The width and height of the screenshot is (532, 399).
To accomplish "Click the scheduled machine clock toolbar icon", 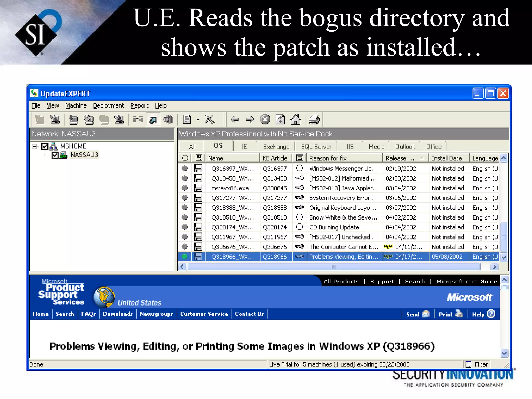I will 89,120.
